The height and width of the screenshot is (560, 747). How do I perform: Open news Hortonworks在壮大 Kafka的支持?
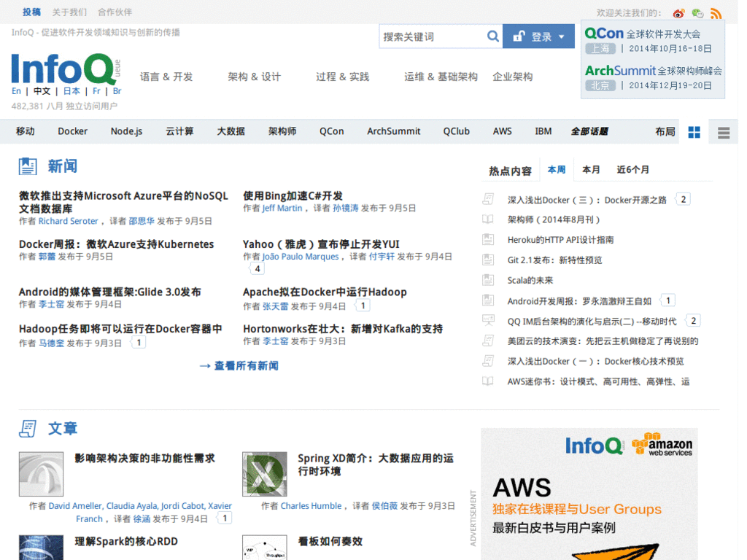click(343, 329)
